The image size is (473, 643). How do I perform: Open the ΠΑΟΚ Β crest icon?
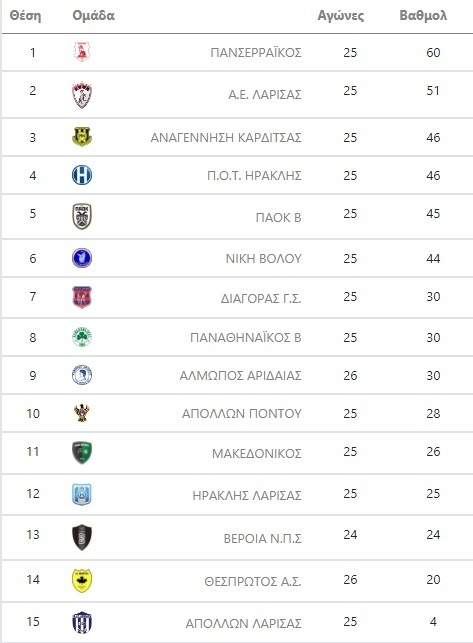82,217
